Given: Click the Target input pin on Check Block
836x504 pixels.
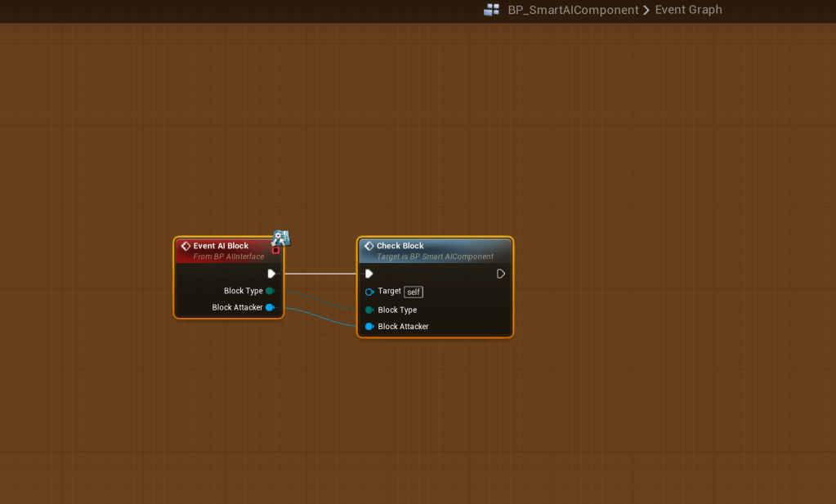Looking at the screenshot, I should click(x=369, y=292).
